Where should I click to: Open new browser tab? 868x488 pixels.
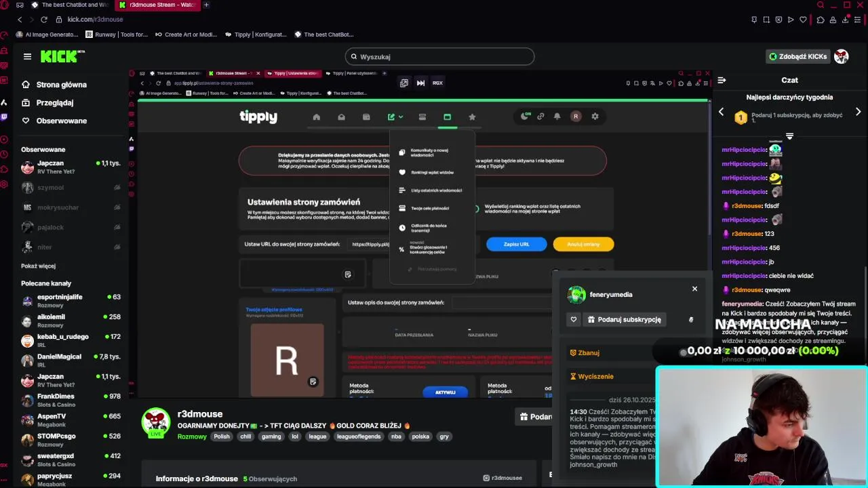pyautogui.click(x=206, y=5)
